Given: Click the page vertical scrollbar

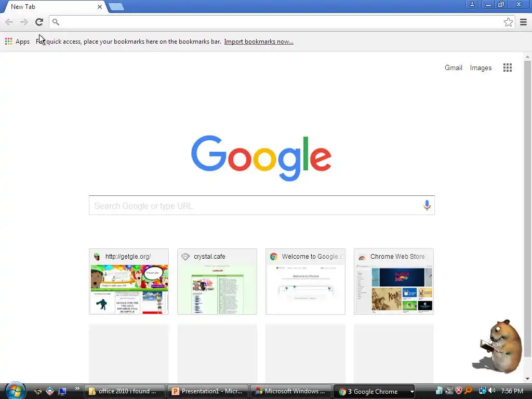Looking at the screenshot, I should tap(527, 209).
